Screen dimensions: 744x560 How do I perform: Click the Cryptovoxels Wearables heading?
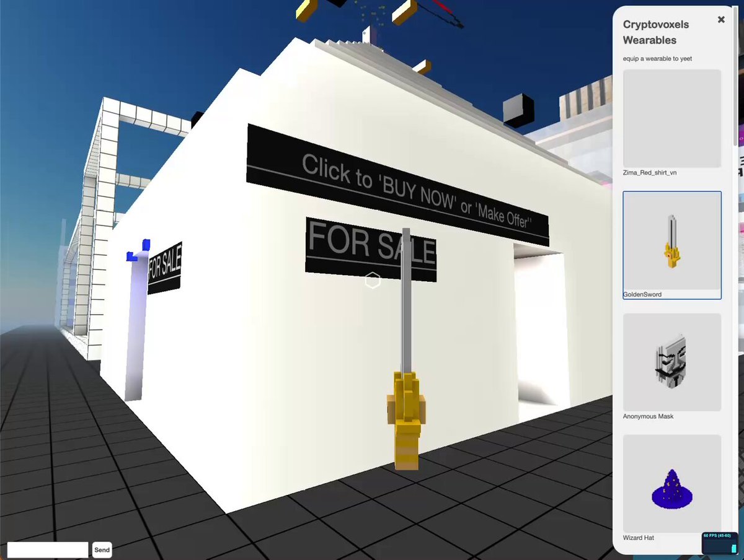pyautogui.click(x=656, y=32)
